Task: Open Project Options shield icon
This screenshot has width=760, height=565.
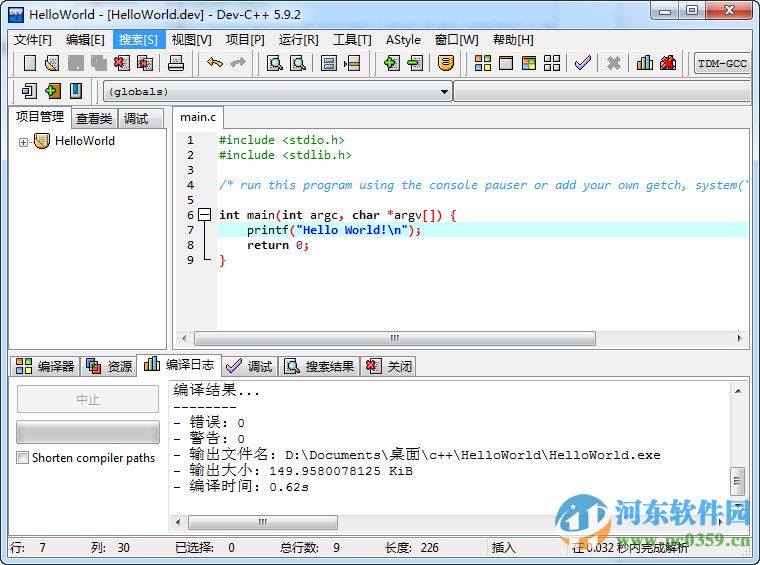Action: [445, 63]
